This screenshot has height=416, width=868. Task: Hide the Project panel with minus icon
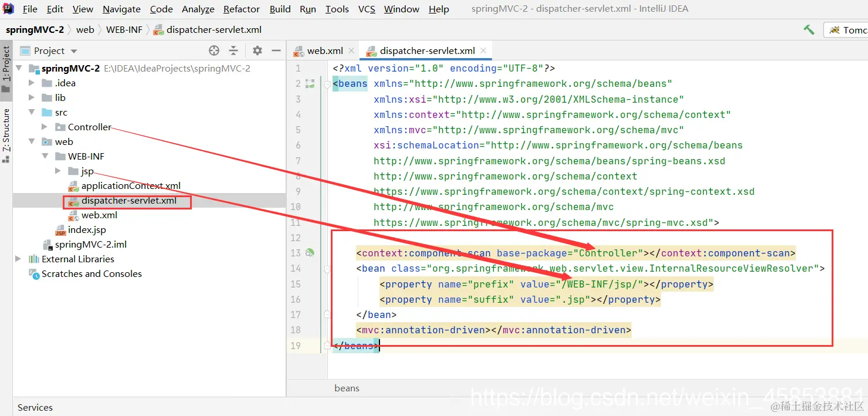coord(276,50)
